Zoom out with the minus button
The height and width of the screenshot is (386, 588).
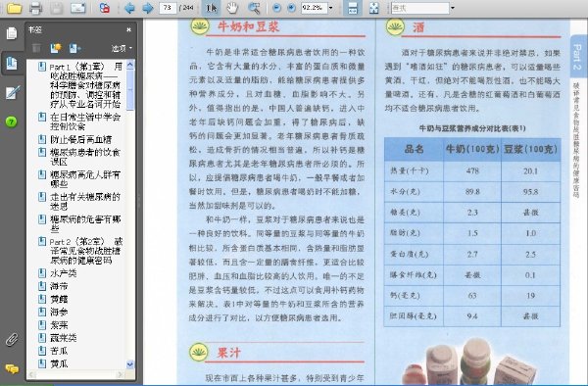pyautogui.click(x=276, y=8)
